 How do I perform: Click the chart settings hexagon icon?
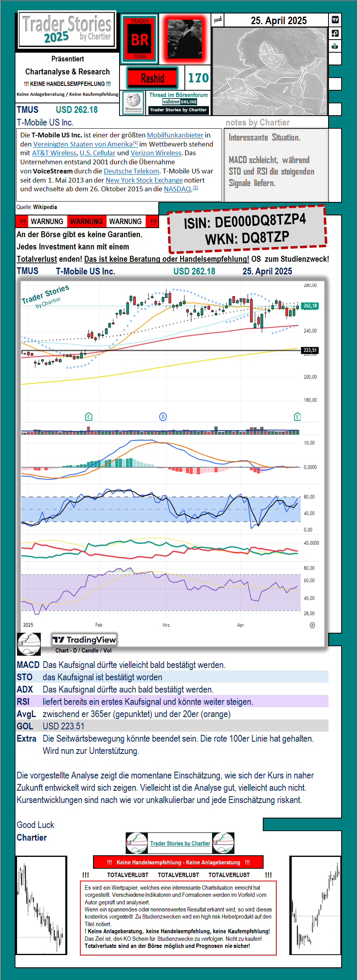tap(312, 625)
